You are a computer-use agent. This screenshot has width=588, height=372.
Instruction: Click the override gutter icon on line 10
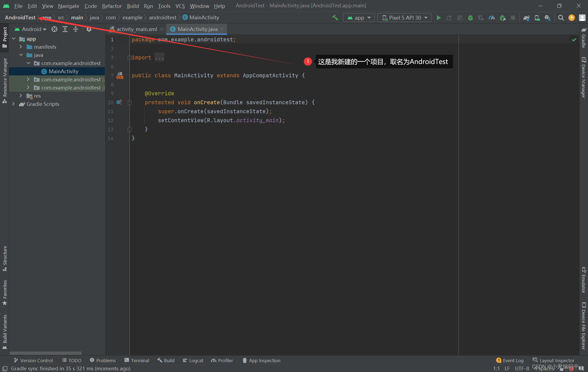[x=119, y=102]
